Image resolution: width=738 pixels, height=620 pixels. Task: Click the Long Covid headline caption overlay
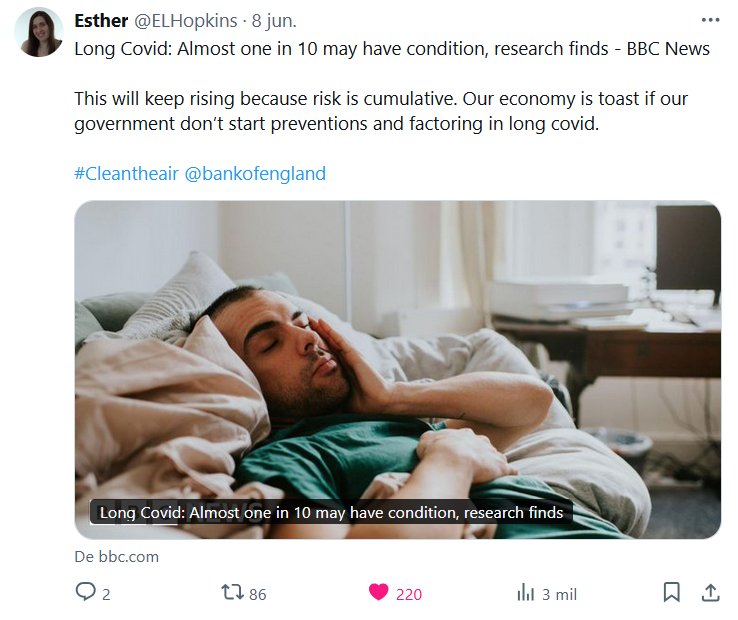pos(331,513)
